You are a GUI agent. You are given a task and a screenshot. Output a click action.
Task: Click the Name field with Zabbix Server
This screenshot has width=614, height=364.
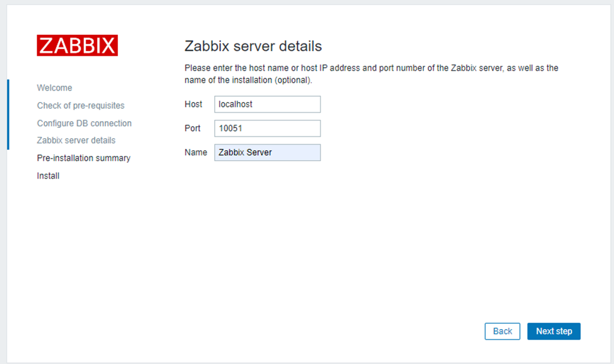[267, 152]
